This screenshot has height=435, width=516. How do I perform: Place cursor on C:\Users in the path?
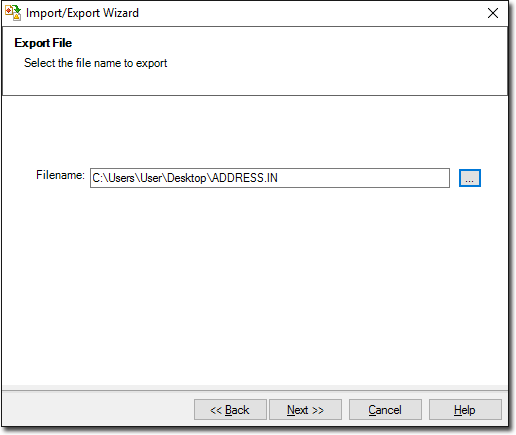pos(113,178)
